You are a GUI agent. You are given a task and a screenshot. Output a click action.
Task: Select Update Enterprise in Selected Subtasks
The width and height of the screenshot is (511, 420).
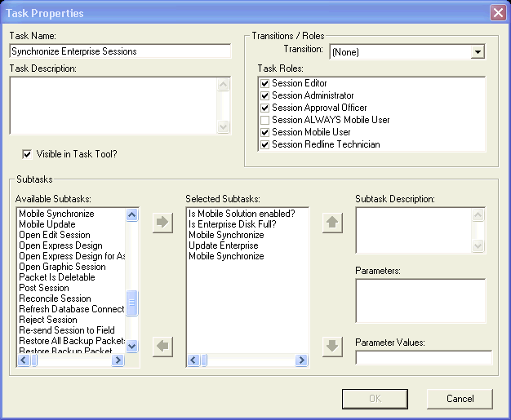click(x=223, y=245)
